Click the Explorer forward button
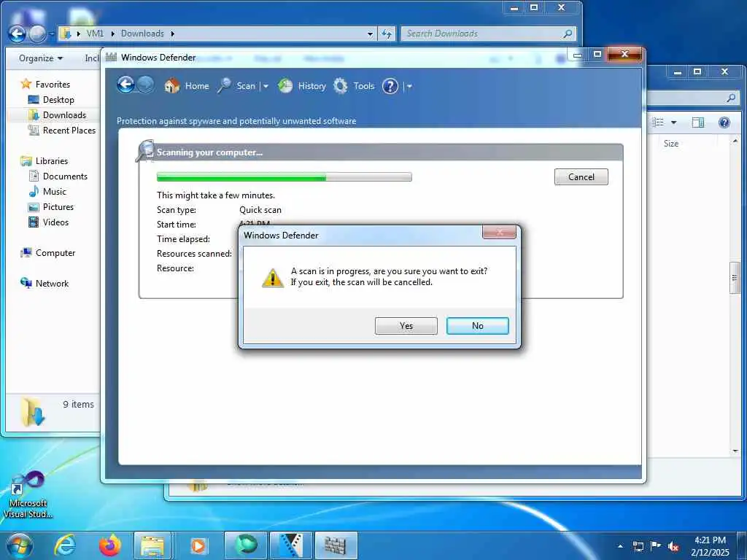Screen dimensions: 747x560 coord(37,34)
